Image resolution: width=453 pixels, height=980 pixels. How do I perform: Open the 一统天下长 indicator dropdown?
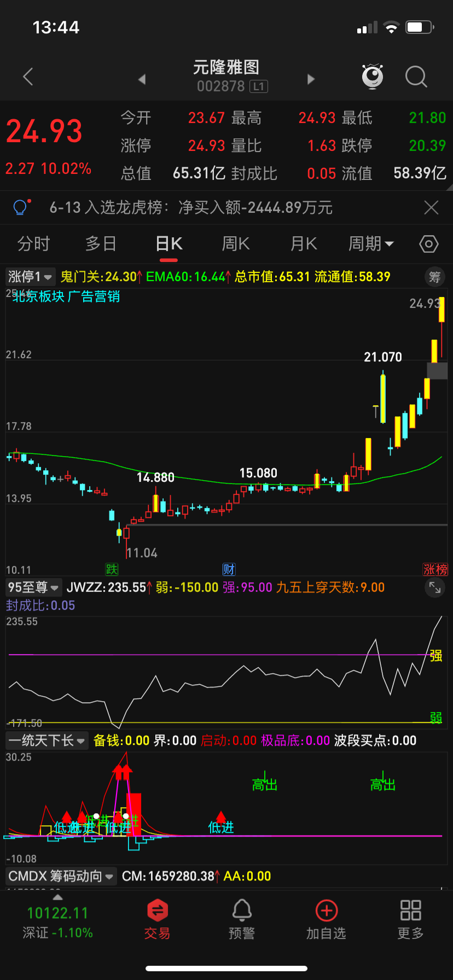click(x=47, y=741)
